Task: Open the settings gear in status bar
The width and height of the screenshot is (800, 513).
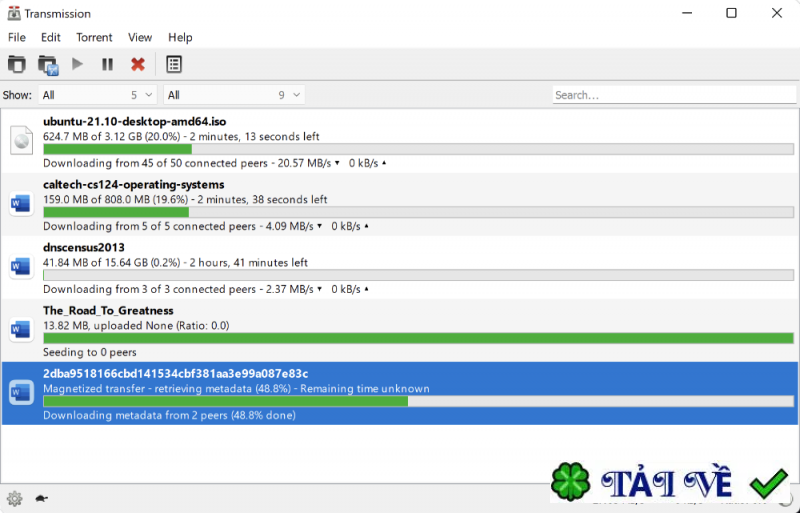Action: coord(14,498)
